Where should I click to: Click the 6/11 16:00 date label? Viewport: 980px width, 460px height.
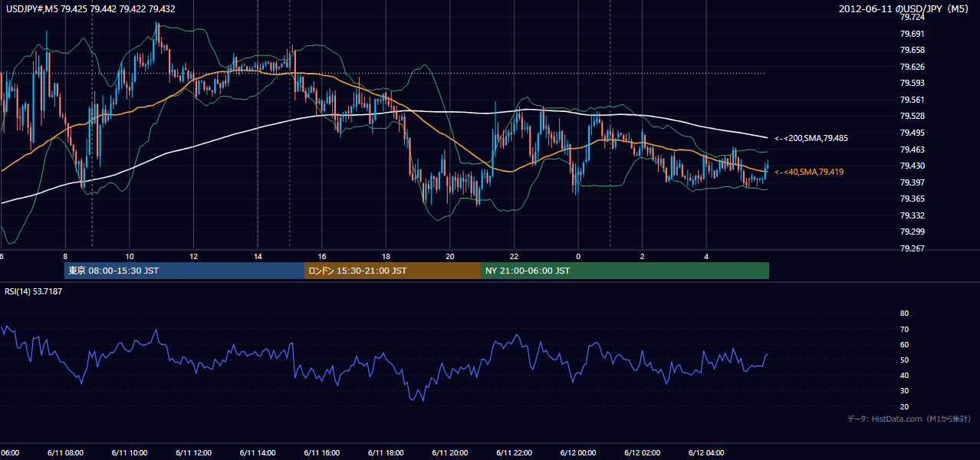point(322,452)
